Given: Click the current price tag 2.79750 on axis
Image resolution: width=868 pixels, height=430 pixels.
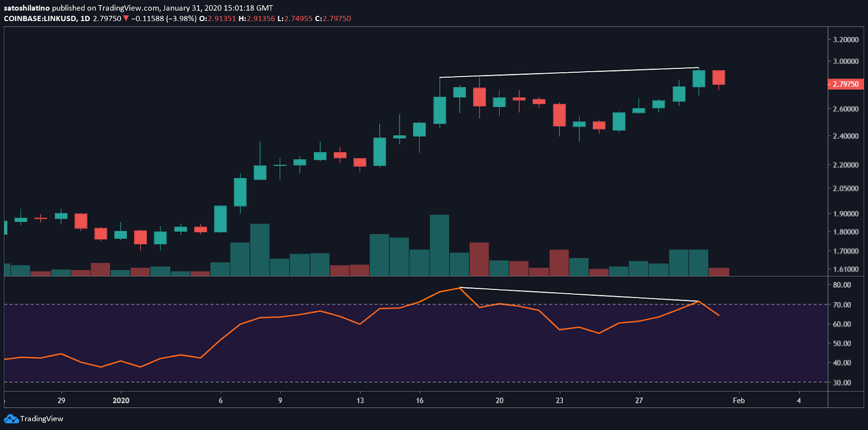Looking at the screenshot, I should pyautogui.click(x=846, y=84).
